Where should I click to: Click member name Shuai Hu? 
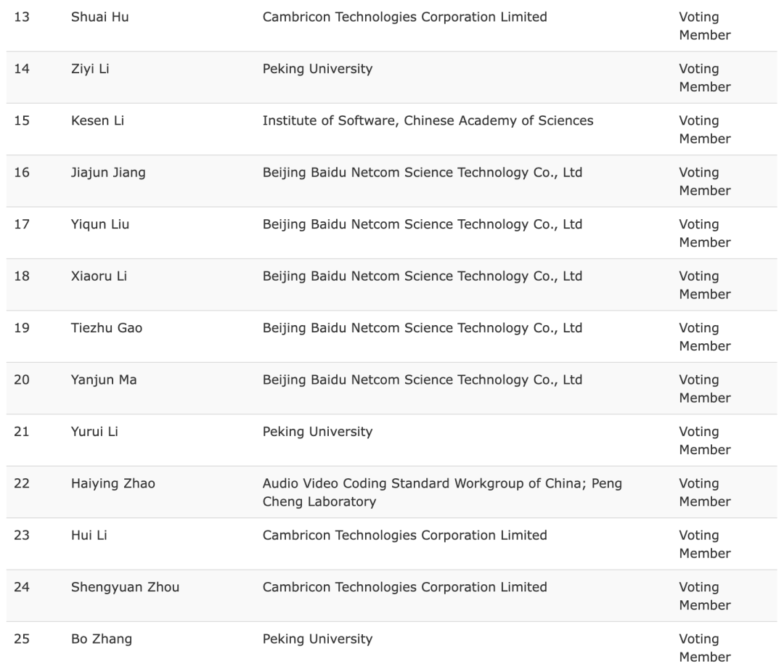99,17
